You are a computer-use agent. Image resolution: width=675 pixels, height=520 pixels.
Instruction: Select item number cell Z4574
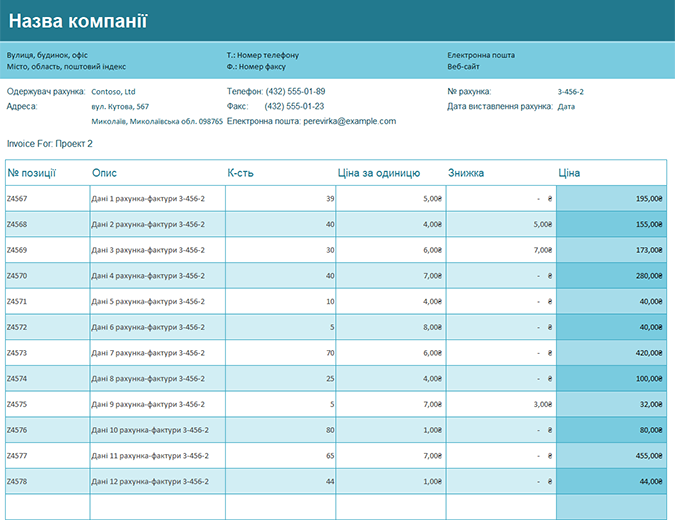pos(47,378)
